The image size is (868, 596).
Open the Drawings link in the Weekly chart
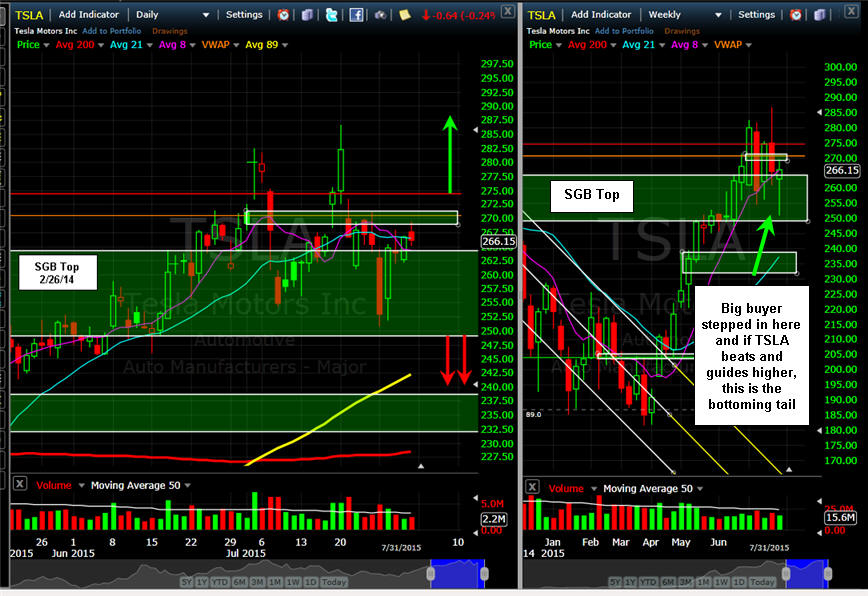(x=682, y=32)
